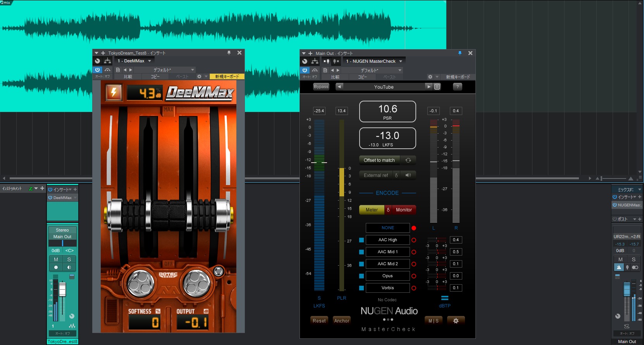The width and height of the screenshot is (644, 345).
Task: Enable AAC High codec blue checkbox
Action: 362,240
